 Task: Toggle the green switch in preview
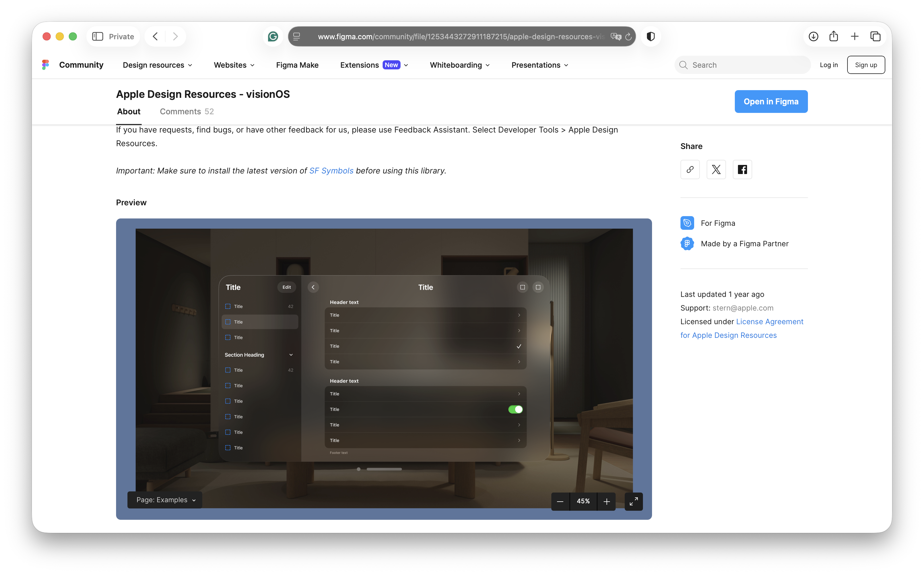515,409
